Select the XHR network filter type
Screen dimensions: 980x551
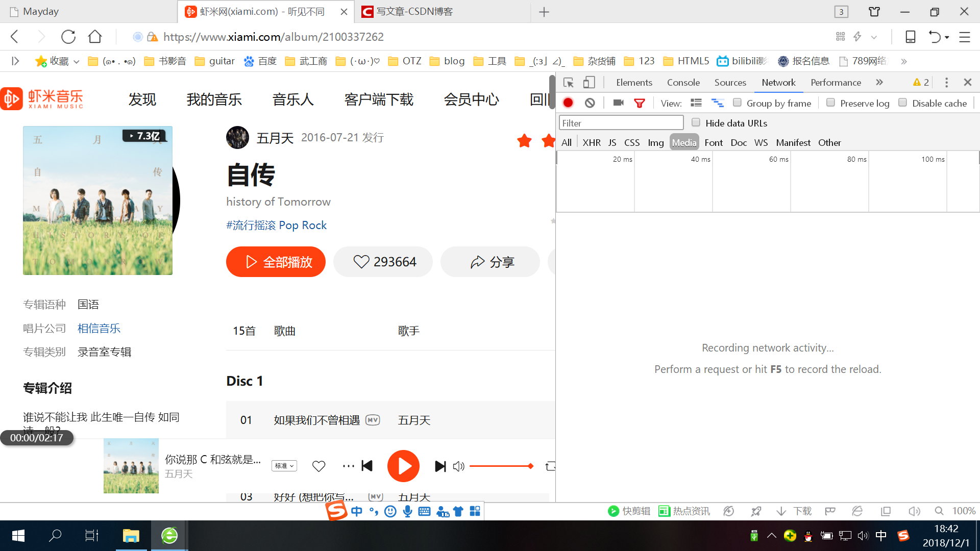(591, 143)
